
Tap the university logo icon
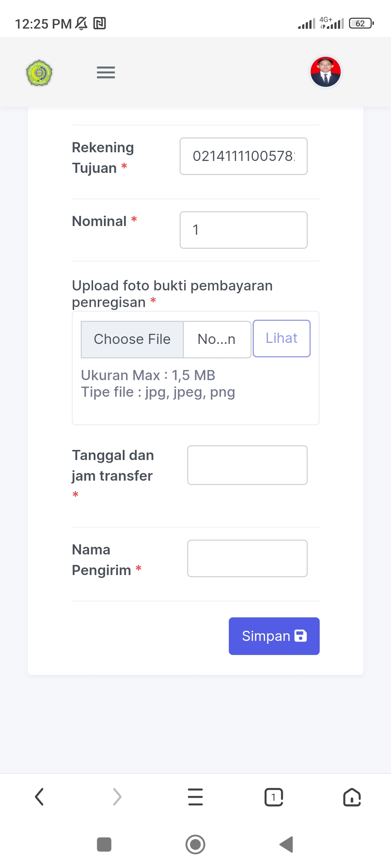click(x=39, y=73)
